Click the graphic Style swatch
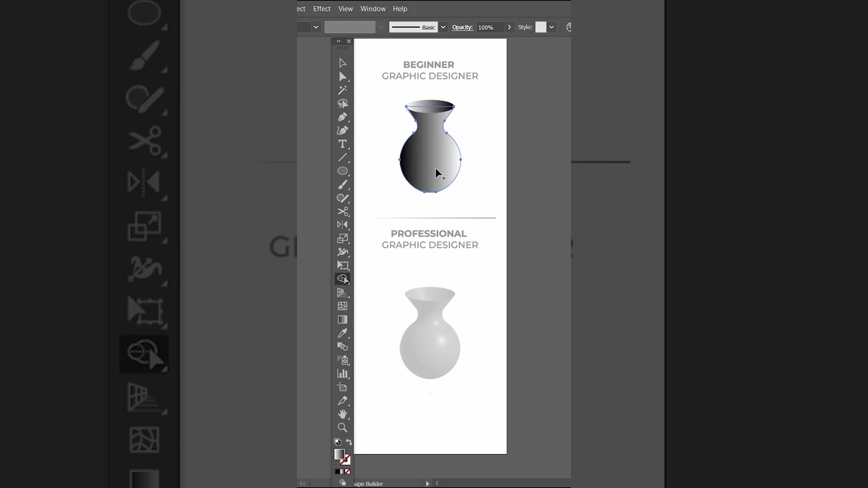This screenshot has height=488, width=868. (540, 27)
